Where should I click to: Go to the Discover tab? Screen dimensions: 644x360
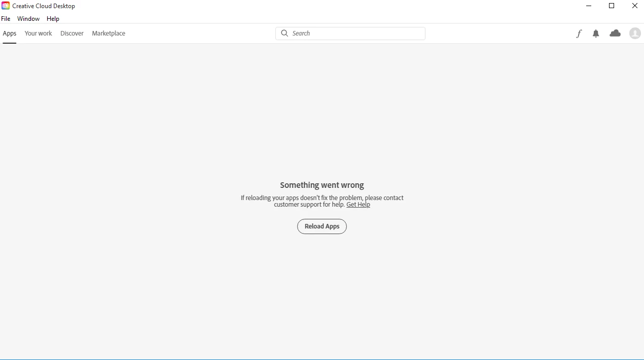pyautogui.click(x=72, y=34)
